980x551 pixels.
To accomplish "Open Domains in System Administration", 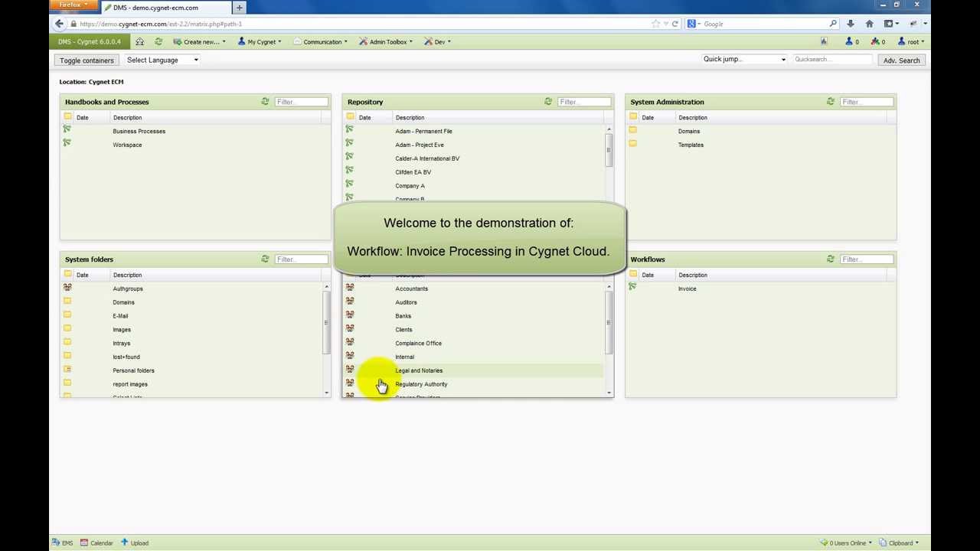I will point(688,131).
